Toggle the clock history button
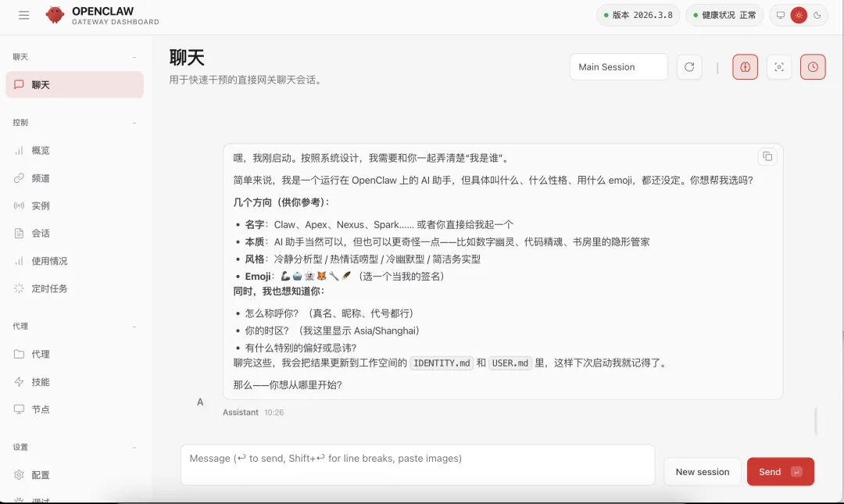Viewport: 844px width, 504px height. pyautogui.click(x=813, y=66)
